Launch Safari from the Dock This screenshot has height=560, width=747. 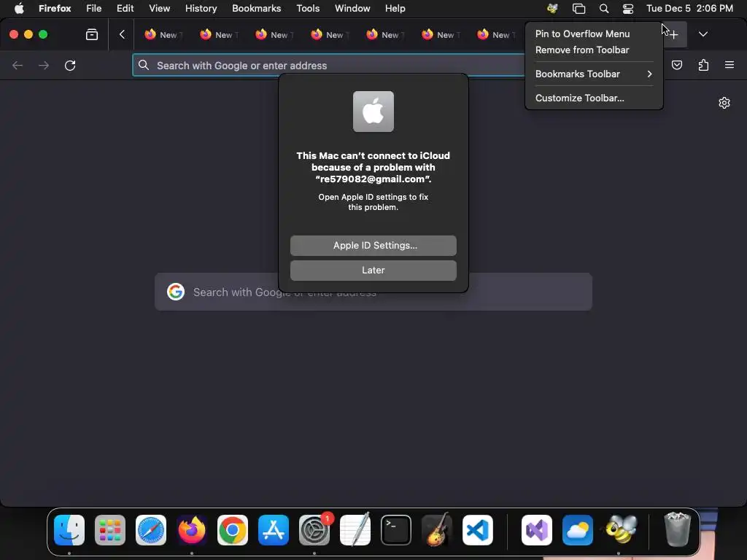151,530
